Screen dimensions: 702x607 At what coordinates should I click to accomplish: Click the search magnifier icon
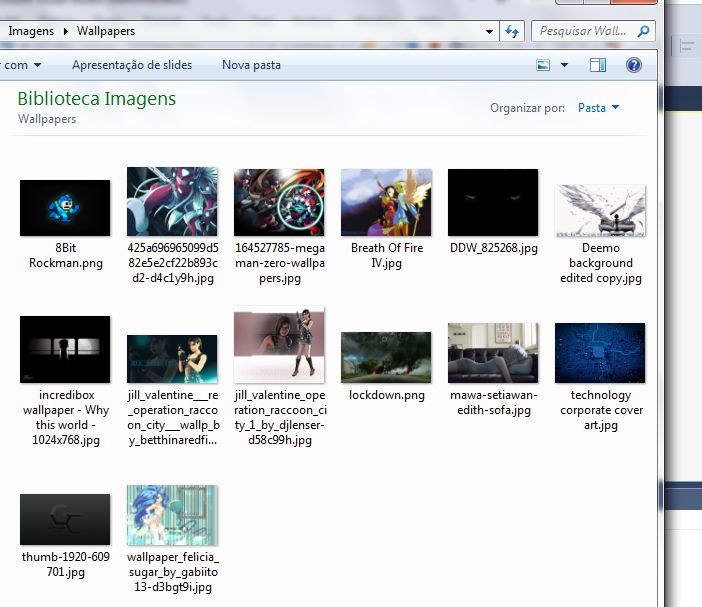point(643,31)
